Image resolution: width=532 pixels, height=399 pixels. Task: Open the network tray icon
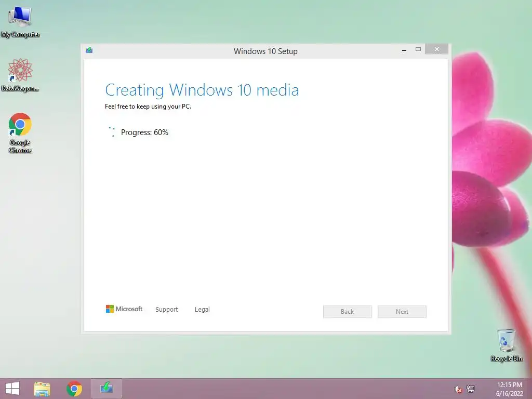pos(471,389)
